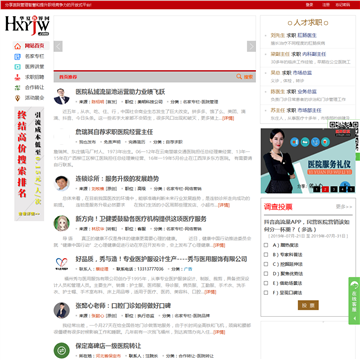Image resolution: width=360 pixels, height=360 pixels.
Task: Open the 新方舟！卫健委鼓励 article title
Action: [141, 219]
